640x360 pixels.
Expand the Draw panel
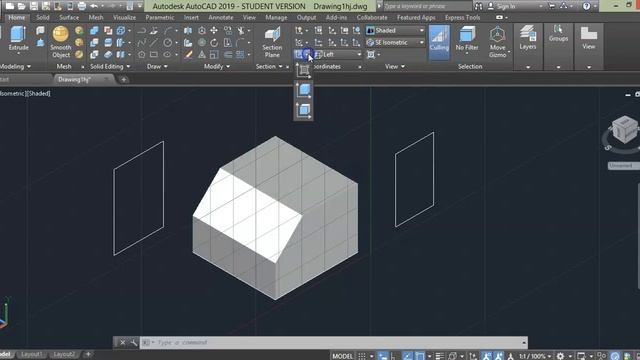[157, 67]
